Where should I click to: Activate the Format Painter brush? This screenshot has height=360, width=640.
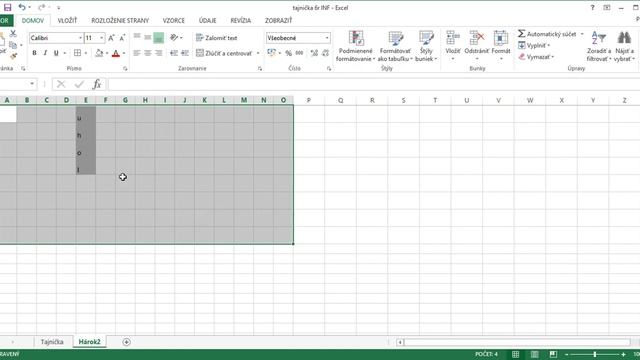tap(13, 56)
